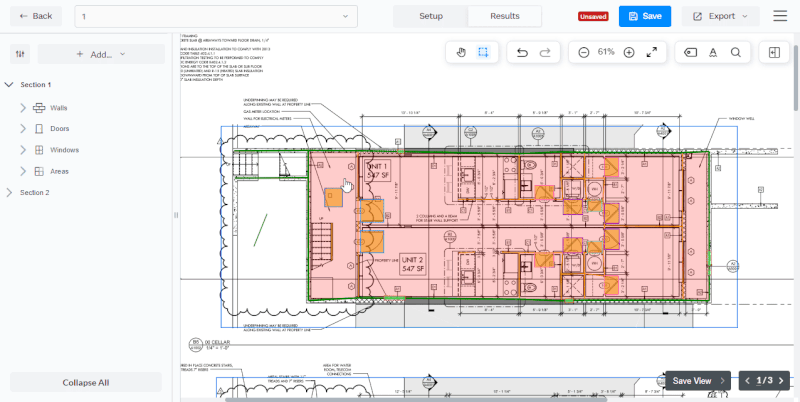The width and height of the screenshot is (800, 402).
Task: Click the redo arrow
Action: pyautogui.click(x=545, y=52)
